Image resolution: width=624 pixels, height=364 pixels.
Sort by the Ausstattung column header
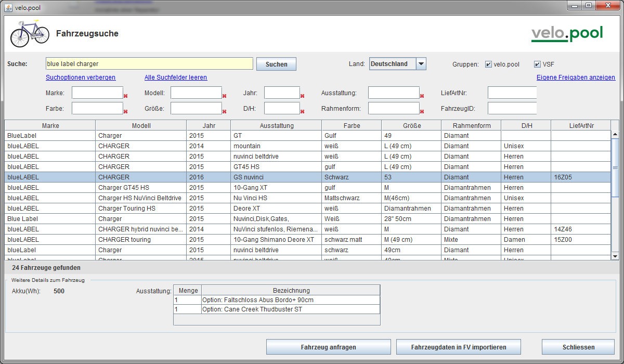coord(276,125)
